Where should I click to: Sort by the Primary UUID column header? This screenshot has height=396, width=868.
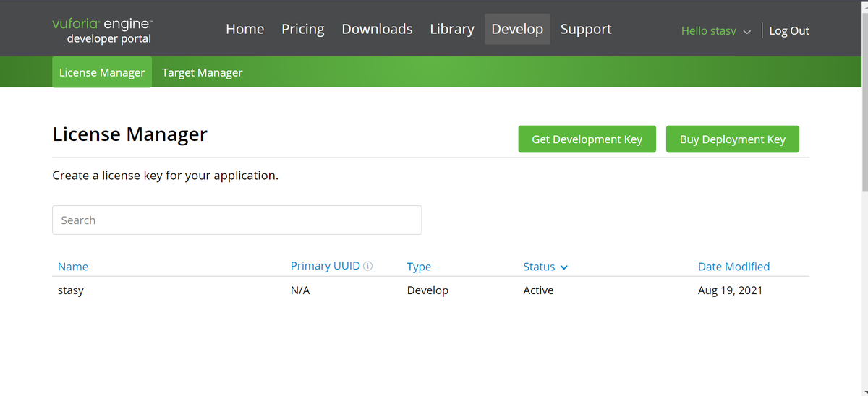coord(325,266)
